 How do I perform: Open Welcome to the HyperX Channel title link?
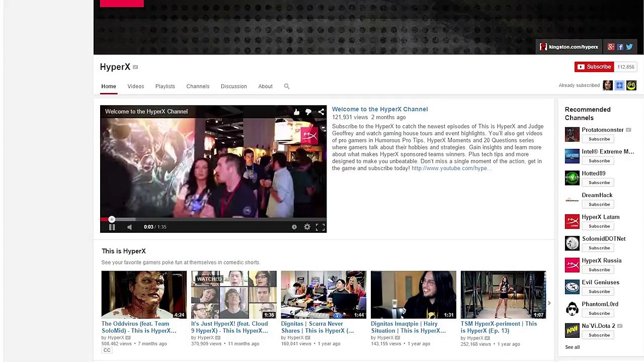pos(380,109)
